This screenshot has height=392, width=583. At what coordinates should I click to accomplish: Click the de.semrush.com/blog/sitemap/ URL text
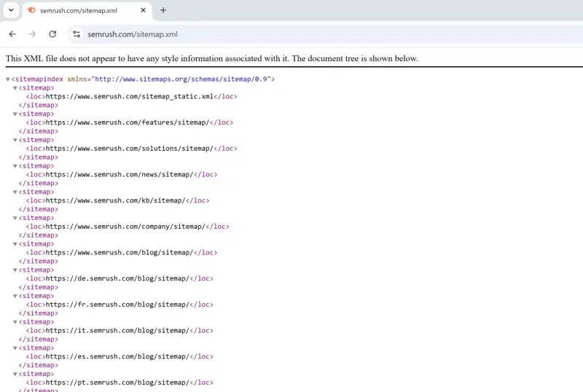[x=117, y=278]
